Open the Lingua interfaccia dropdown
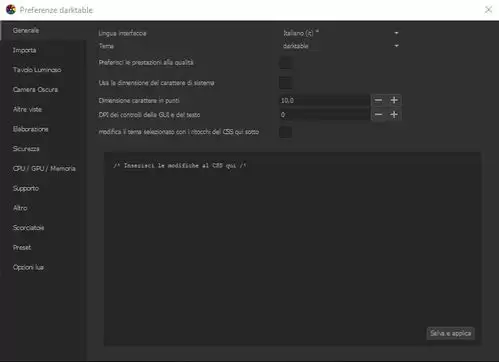Image resolution: width=499 pixels, height=362 pixels. point(341,33)
